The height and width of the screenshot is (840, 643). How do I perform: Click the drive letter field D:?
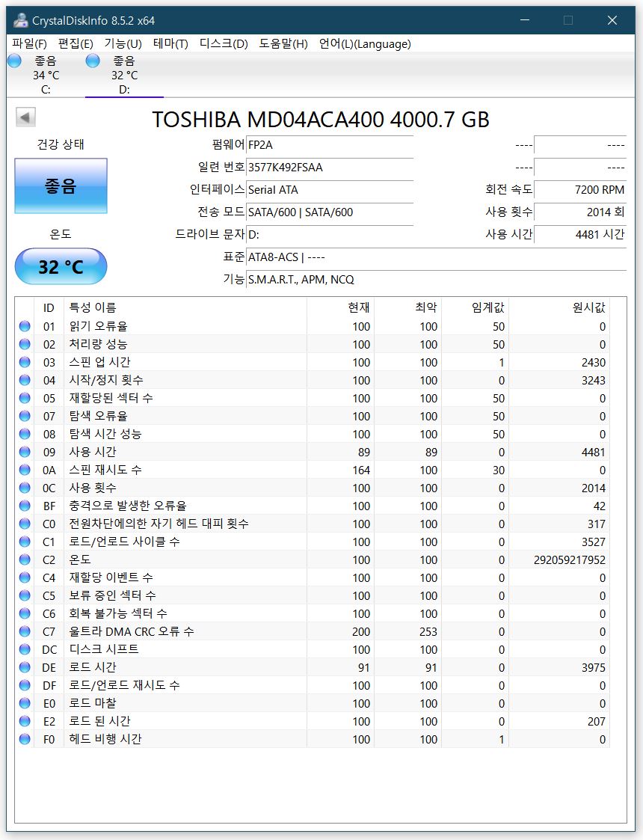coord(330,235)
